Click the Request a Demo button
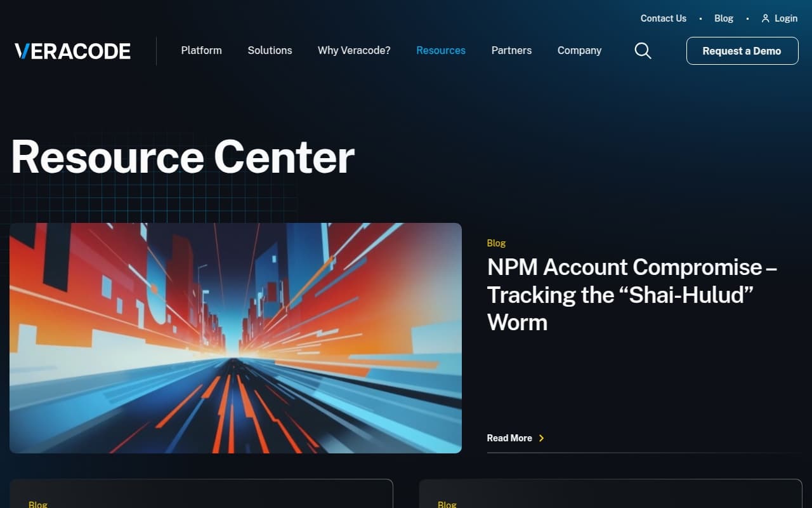812x508 pixels. 742,51
